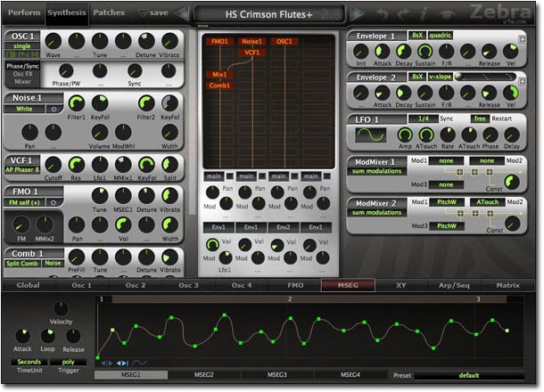Toggle the LFO 1 Sync value 1/4
544x392 pixels.
click(x=419, y=118)
